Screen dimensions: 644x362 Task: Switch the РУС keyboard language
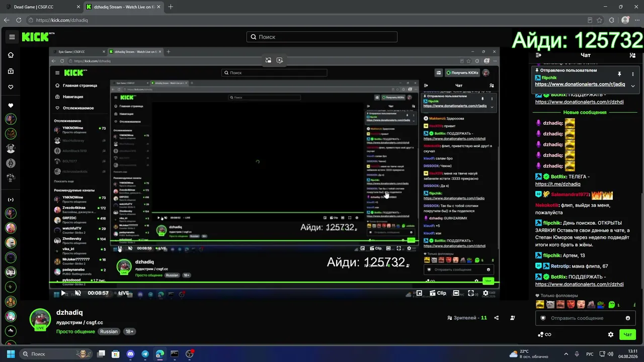590,354
